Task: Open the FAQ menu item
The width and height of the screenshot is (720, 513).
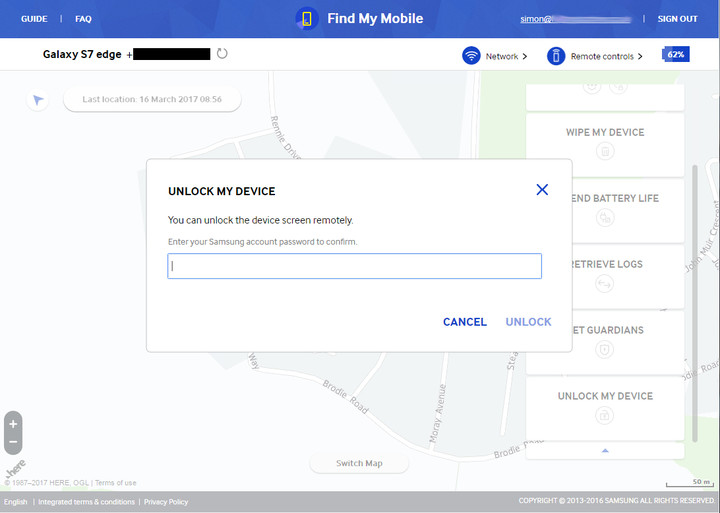Action: [83, 19]
